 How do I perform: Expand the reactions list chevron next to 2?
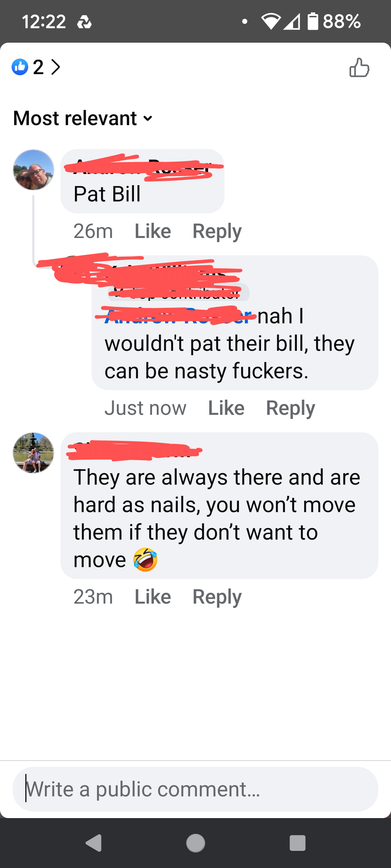[55, 67]
